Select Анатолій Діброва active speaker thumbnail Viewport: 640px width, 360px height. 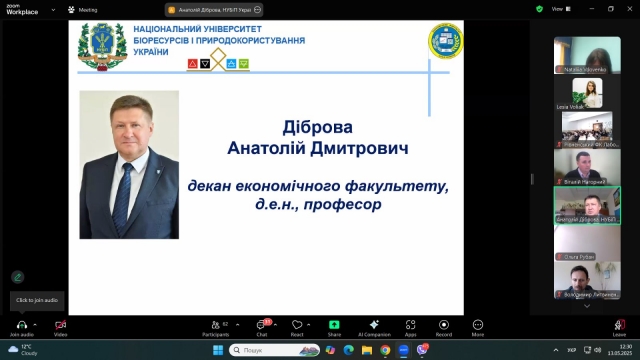(587, 205)
